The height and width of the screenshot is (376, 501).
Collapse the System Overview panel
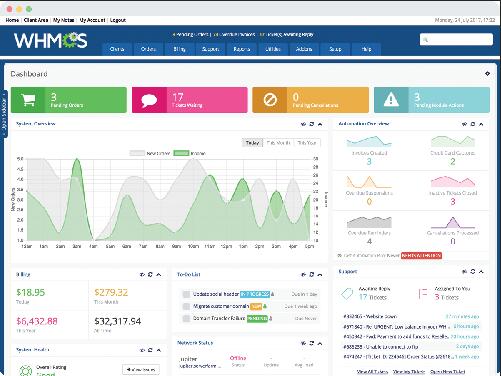click(x=320, y=124)
